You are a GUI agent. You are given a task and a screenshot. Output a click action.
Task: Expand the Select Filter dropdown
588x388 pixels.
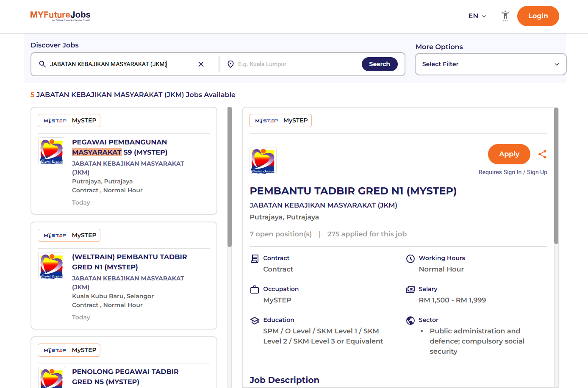click(491, 64)
